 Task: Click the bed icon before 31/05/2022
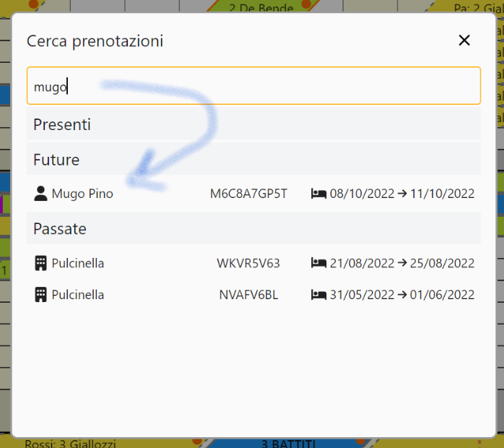coord(318,295)
